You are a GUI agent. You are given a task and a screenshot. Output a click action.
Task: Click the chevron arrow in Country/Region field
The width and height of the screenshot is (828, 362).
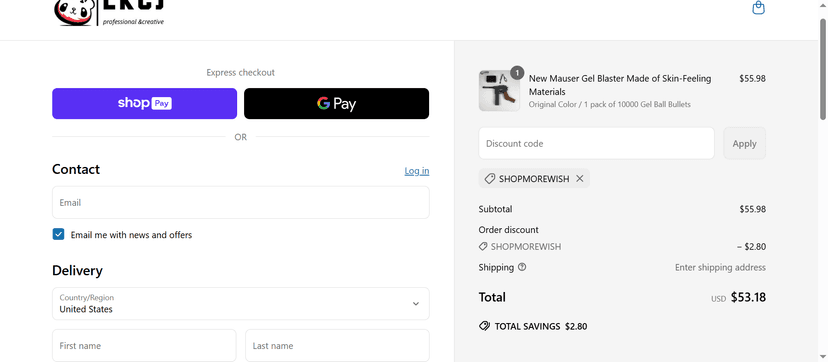(x=416, y=304)
